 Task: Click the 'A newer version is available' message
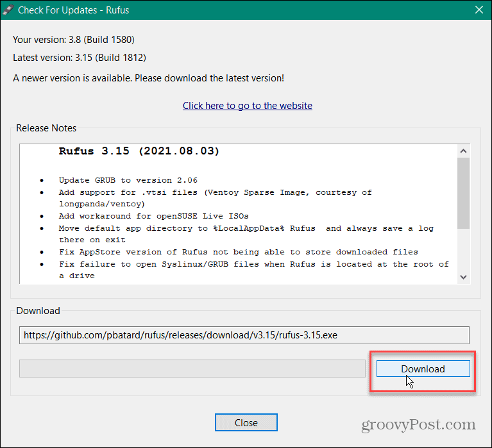pos(148,78)
